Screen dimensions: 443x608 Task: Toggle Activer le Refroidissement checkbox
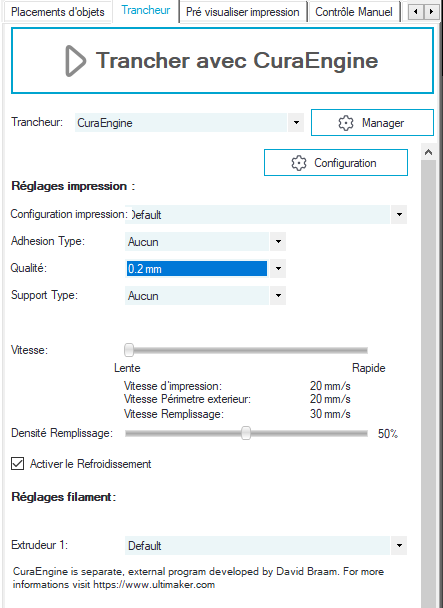[x=17, y=464]
